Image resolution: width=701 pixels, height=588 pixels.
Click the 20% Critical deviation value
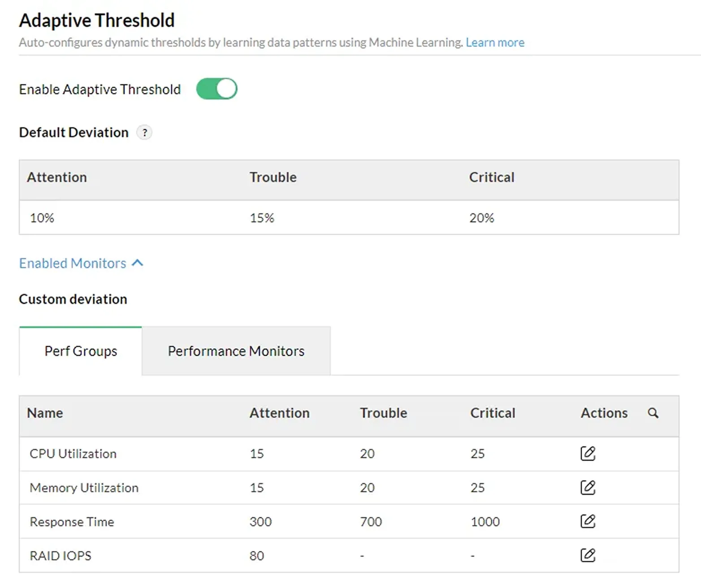pyautogui.click(x=480, y=218)
